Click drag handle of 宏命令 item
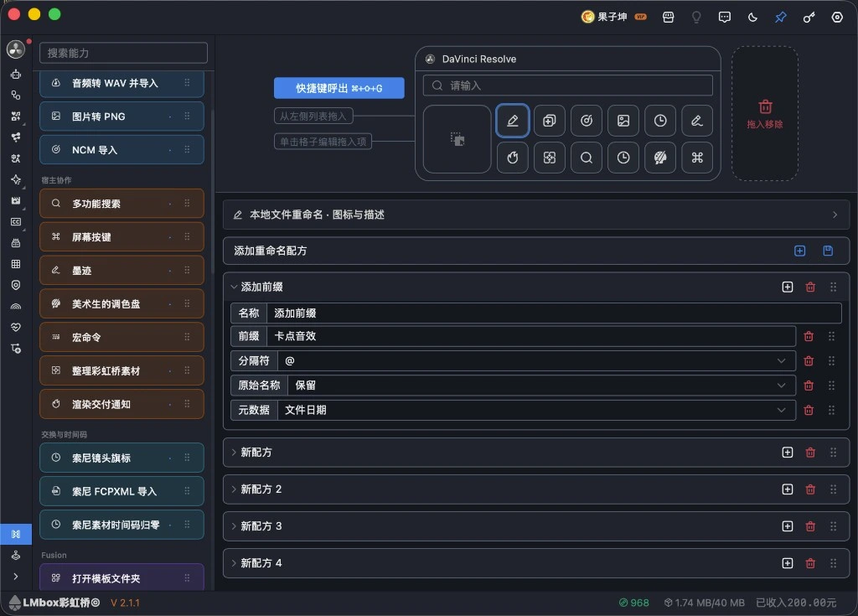This screenshot has height=616, width=858. click(187, 337)
